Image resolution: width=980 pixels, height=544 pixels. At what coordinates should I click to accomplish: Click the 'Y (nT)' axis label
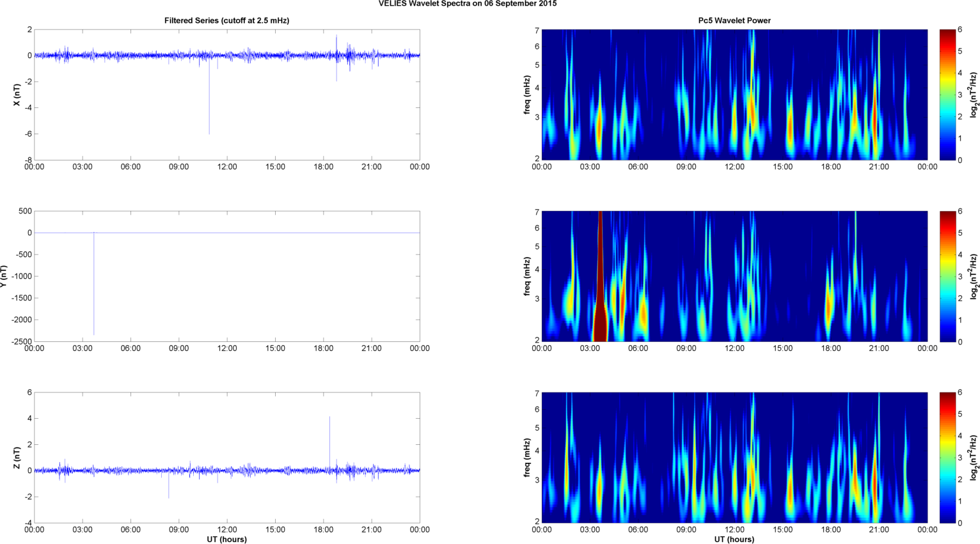(4, 276)
